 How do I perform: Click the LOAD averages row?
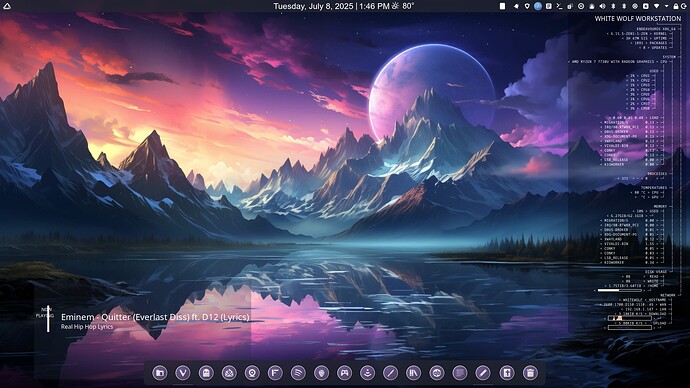click(634, 118)
